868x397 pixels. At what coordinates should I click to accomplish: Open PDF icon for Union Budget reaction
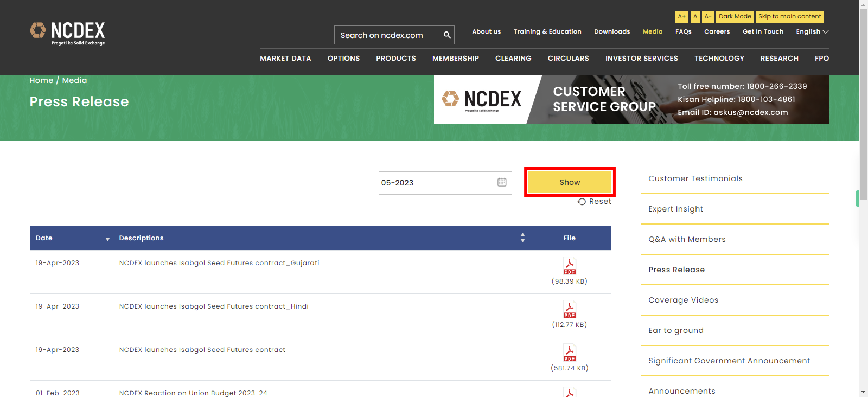(x=570, y=392)
